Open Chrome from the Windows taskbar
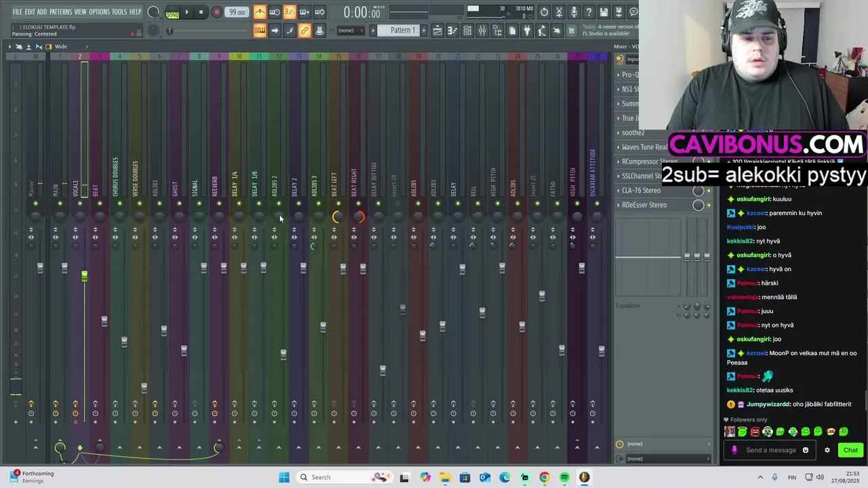 point(544,477)
